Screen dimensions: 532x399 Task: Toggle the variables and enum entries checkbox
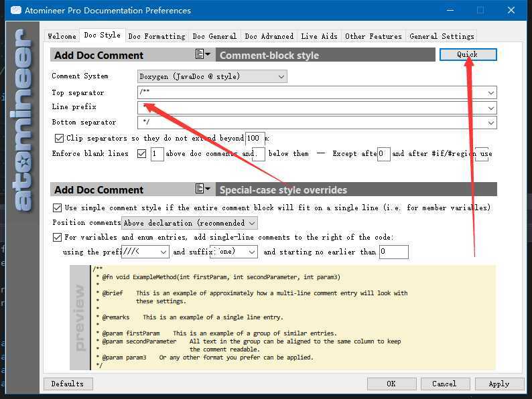point(57,237)
